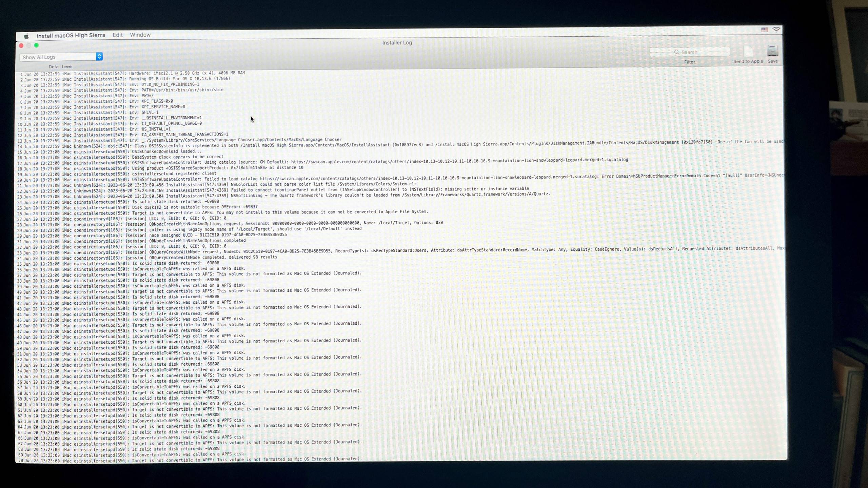Viewport: 868px width, 488px height.
Task: Select the Env: XPC_SERVICE_NAME=0 line
Action: click(x=102, y=107)
